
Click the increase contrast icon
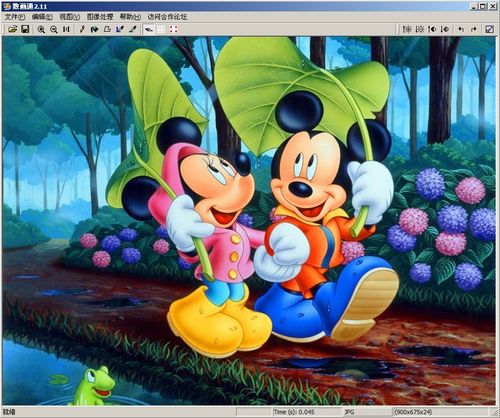click(x=432, y=29)
